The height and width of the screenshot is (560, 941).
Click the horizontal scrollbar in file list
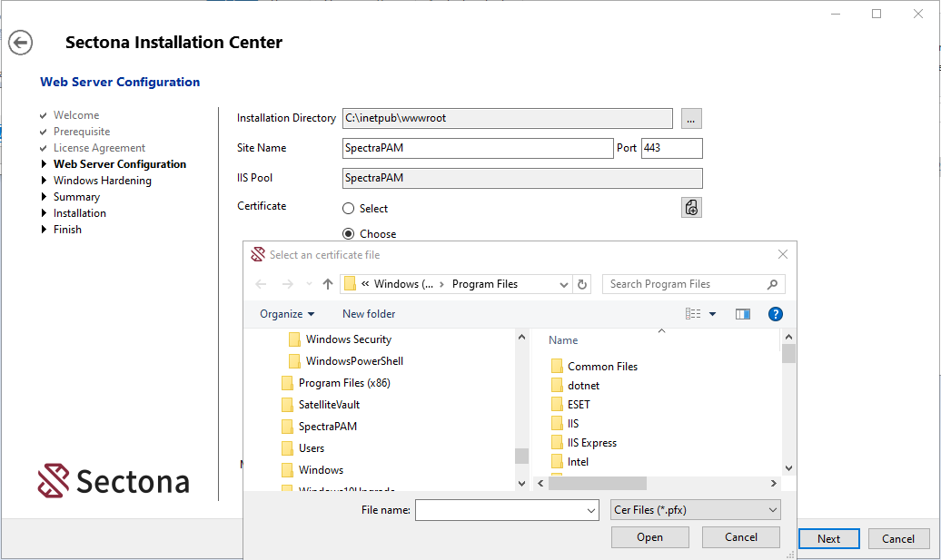(x=598, y=484)
